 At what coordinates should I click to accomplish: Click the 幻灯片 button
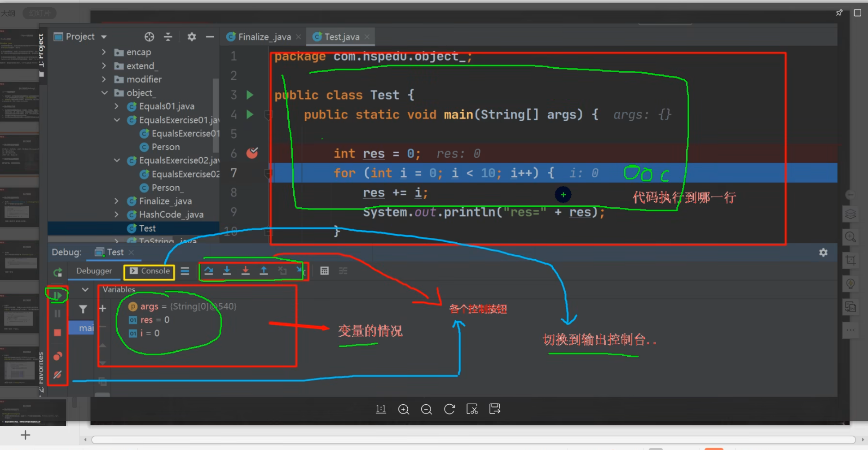[39, 13]
